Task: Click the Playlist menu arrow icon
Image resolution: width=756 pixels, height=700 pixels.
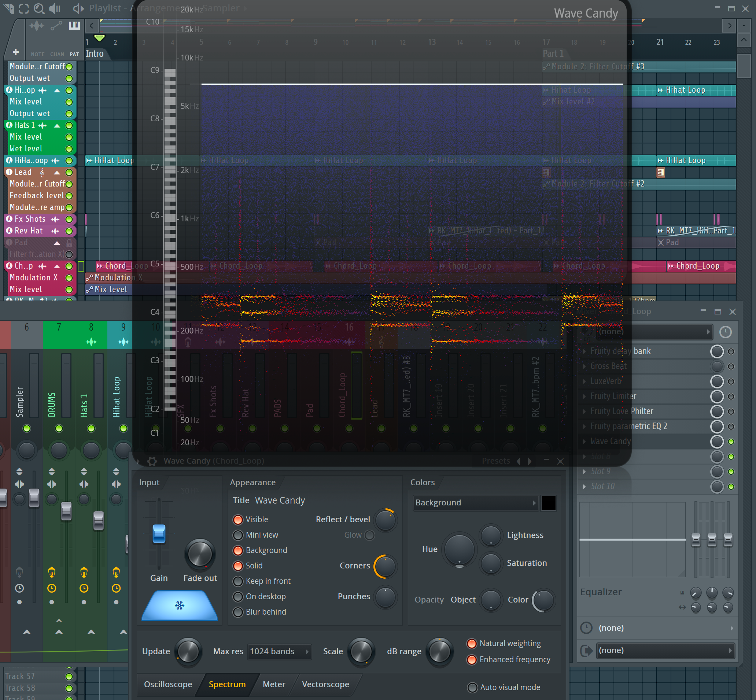Action: [9, 8]
